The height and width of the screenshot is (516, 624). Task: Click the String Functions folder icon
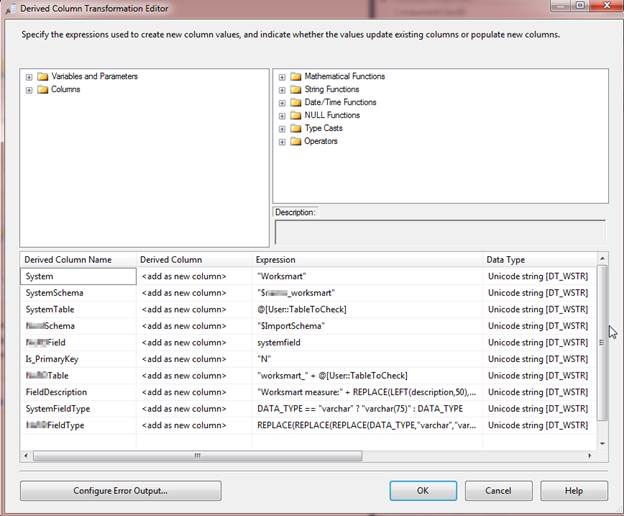pos(296,90)
